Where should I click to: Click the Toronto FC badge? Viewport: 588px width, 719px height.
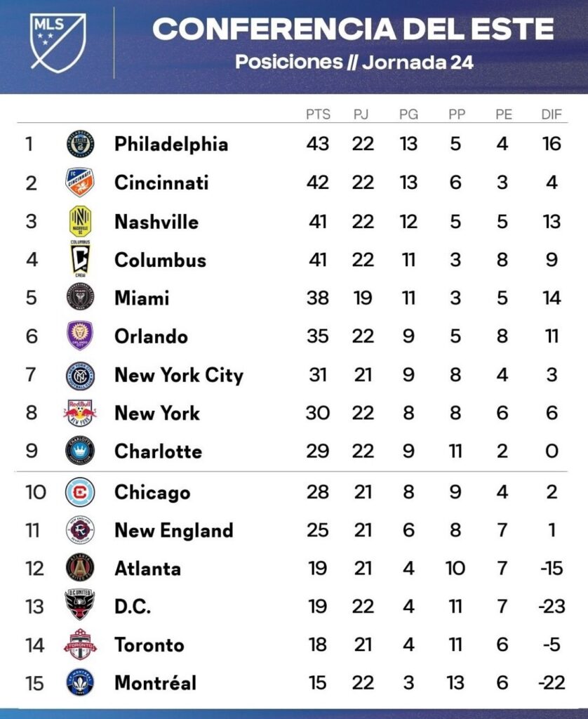click(79, 645)
